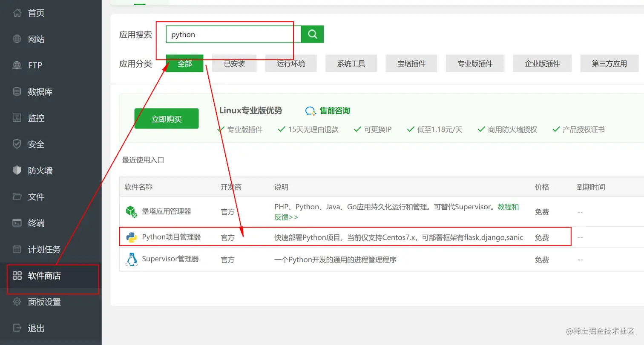The width and height of the screenshot is (644, 345).
Task: Click 免费 in the Python项目管理器 row
Action: (x=542, y=237)
